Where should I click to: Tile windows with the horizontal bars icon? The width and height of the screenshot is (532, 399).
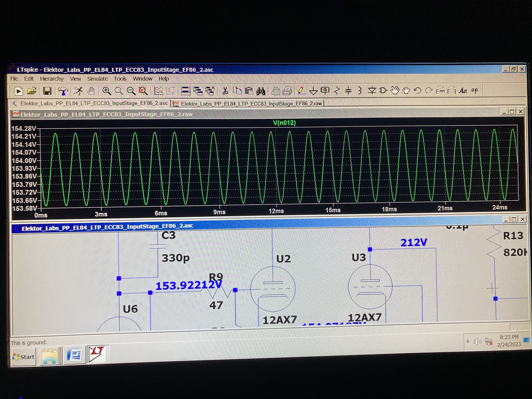pyautogui.click(x=186, y=91)
